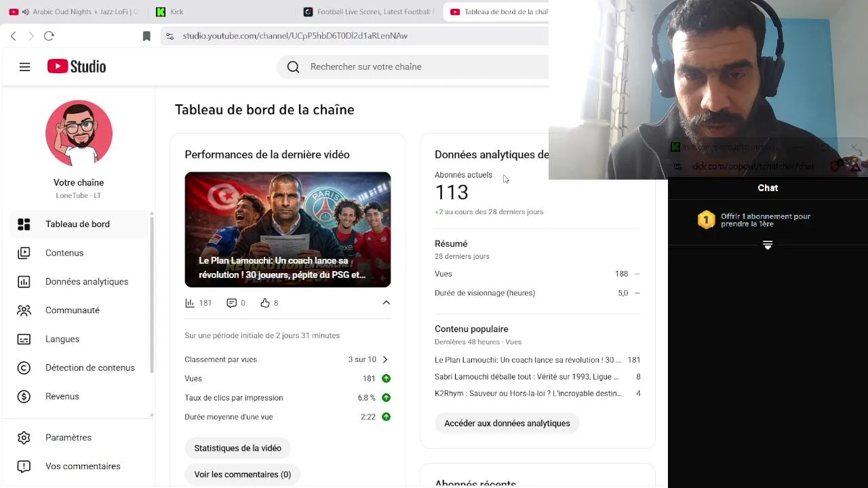The width and height of the screenshot is (868, 488).
Task: Click the audio speaker icon on first tab
Action: (26, 12)
